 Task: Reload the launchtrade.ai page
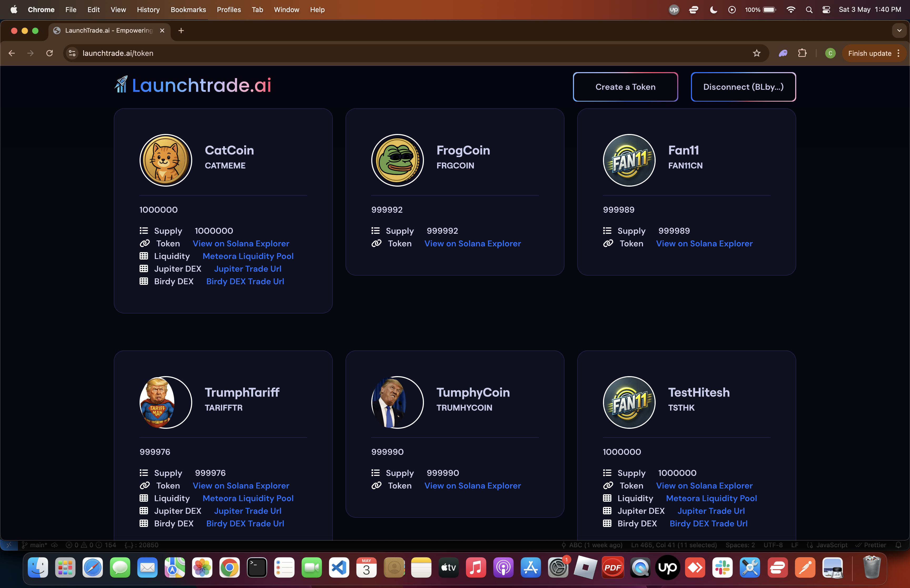(x=50, y=53)
